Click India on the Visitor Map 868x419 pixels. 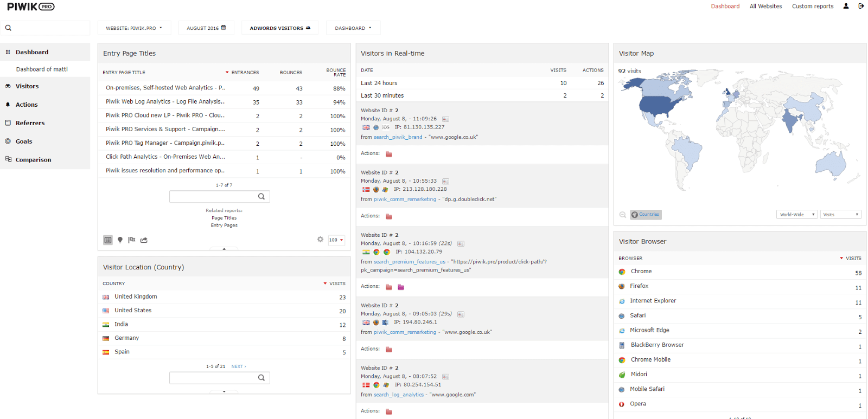pyautogui.click(x=790, y=121)
